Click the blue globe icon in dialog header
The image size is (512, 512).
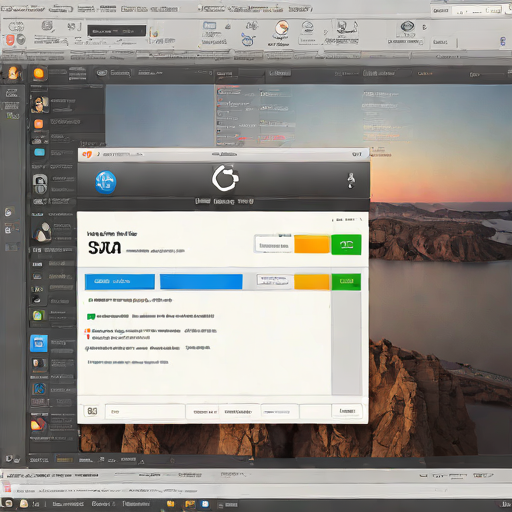(x=105, y=182)
